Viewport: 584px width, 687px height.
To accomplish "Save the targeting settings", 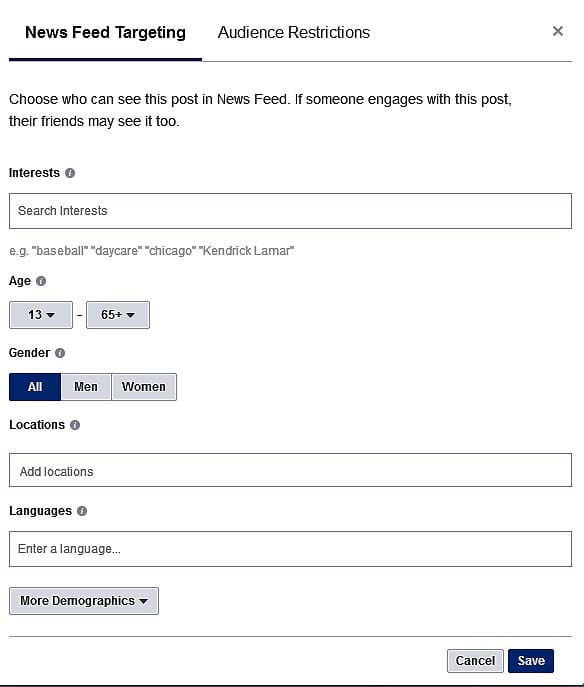I will point(531,661).
